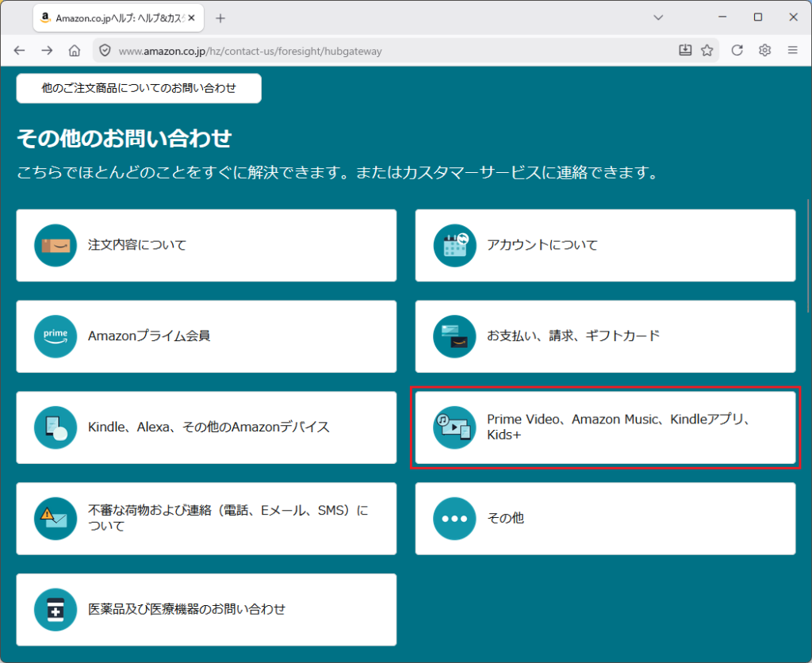Screen dimensions: 812x663
Task: Close the Amazon.co.jp help tab
Action: (x=192, y=18)
